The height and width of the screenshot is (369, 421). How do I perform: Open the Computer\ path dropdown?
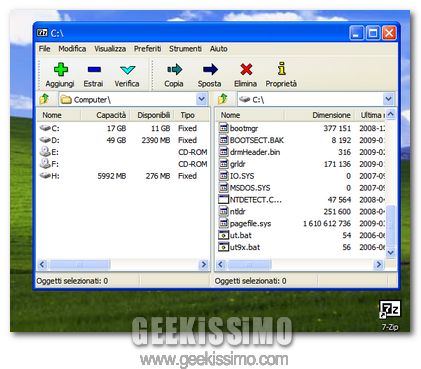pyautogui.click(x=201, y=99)
